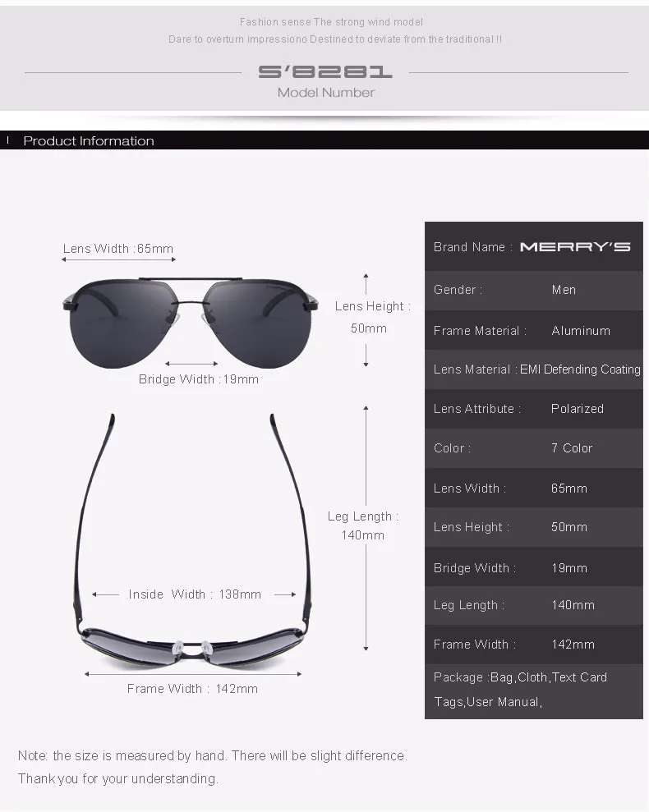Click 'Leg Length : 140mm' diagram label

pyautogui.click(x=363, y=525)
